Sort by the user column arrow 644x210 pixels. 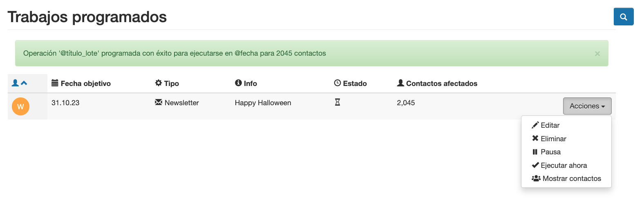24,83
